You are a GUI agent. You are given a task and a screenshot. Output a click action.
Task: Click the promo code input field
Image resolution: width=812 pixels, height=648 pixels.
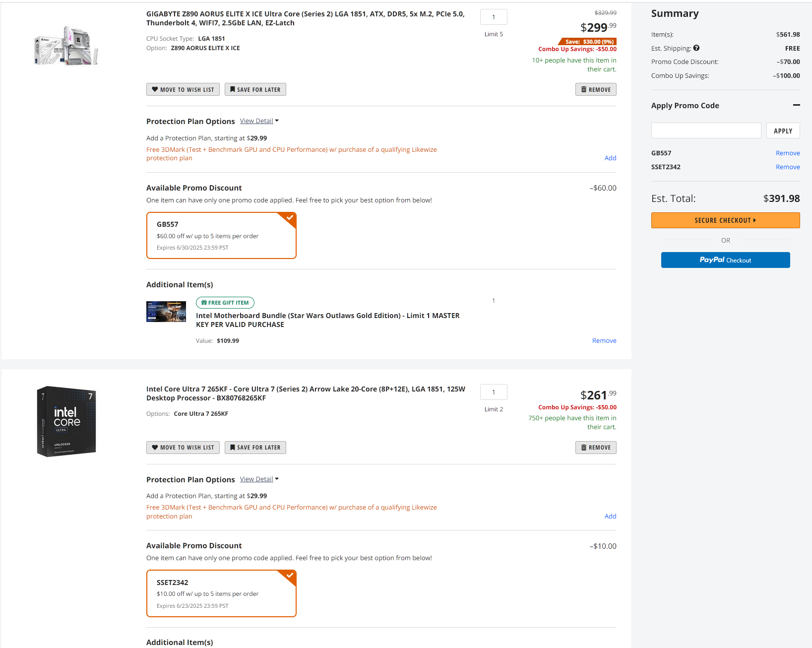point(706,130)
